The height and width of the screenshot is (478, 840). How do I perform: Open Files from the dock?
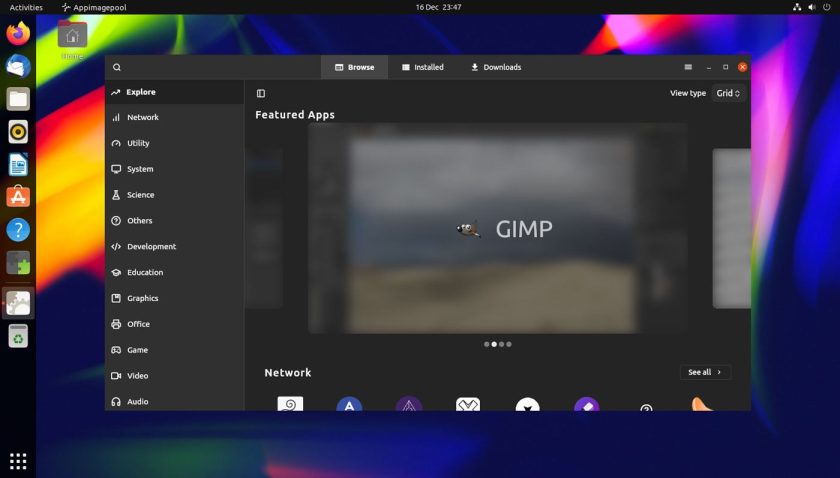pos(18,99)
